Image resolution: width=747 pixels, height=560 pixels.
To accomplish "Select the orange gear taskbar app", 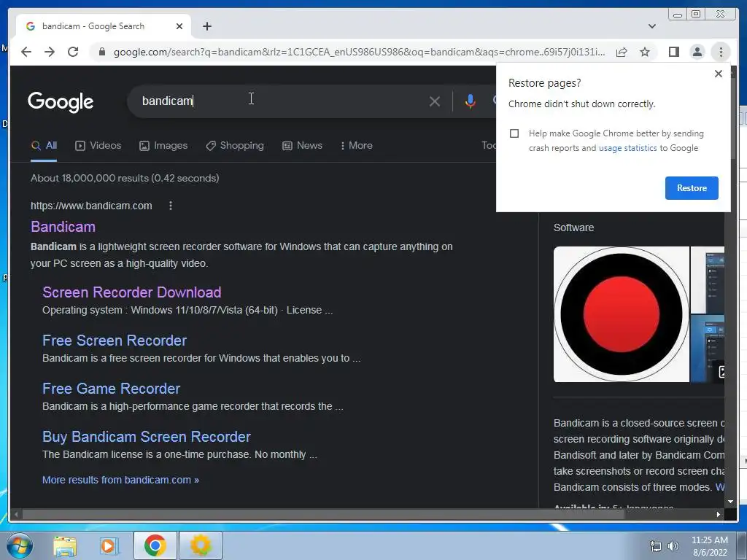I will tap(201, 545).
